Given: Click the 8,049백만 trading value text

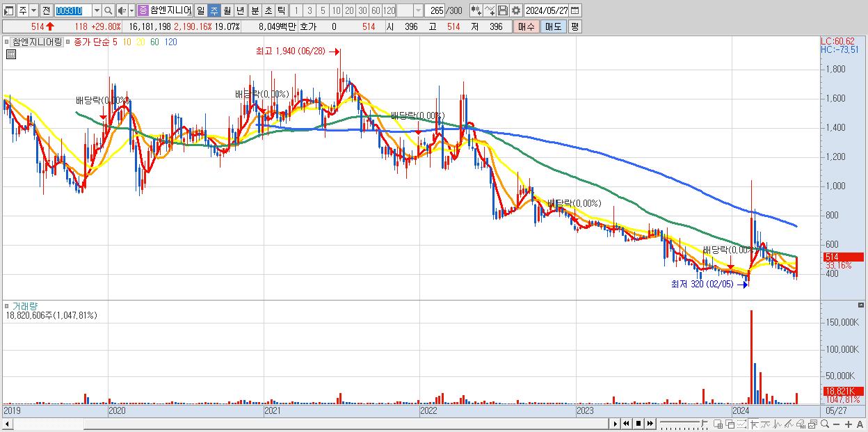Looking at the screenshot, I should 277,26.
